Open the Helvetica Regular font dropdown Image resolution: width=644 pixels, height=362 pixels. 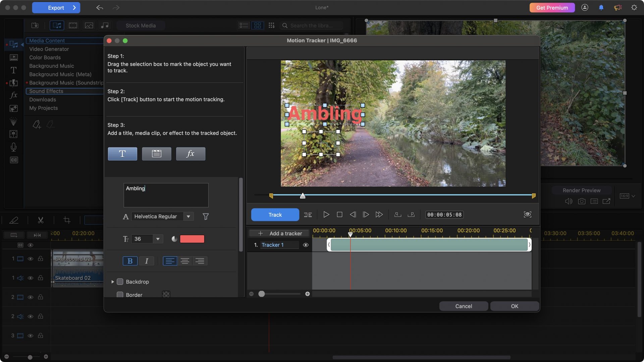188,217
